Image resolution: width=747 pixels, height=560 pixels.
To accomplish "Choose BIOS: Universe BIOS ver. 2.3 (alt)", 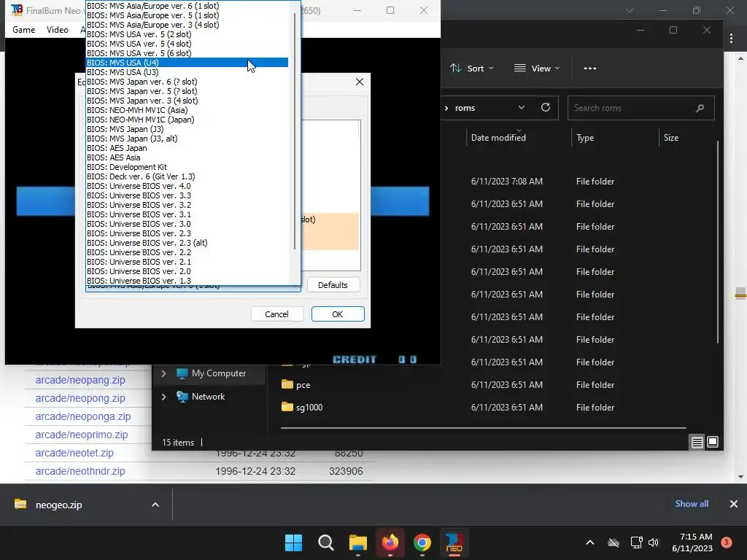I will click(187, 243).
